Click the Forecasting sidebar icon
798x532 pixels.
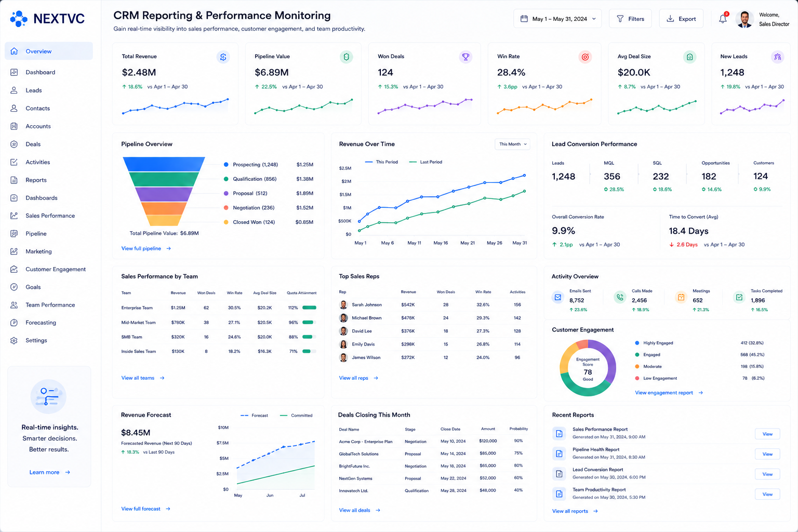(14, 323)
